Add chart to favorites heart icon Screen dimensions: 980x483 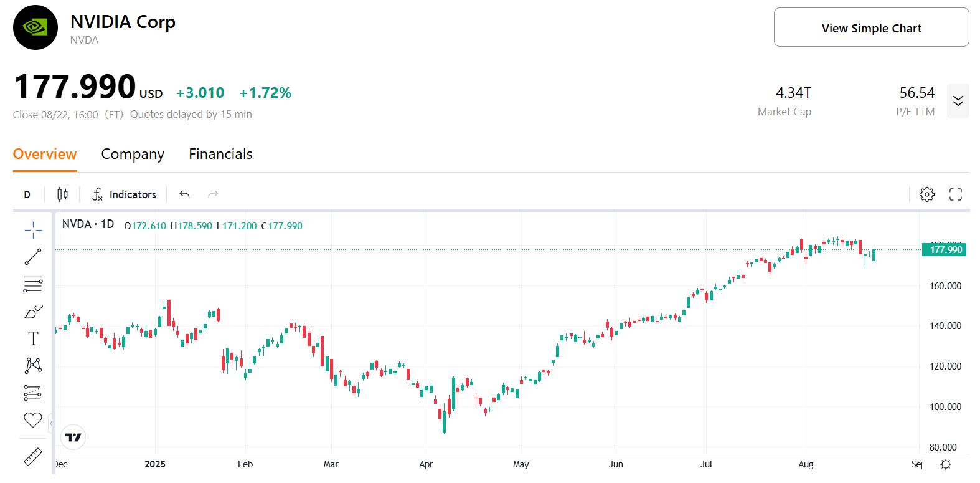point(33,420)
